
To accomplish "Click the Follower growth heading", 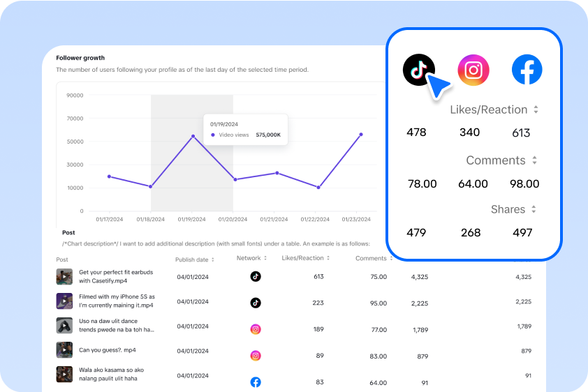I will pos(80,58).
